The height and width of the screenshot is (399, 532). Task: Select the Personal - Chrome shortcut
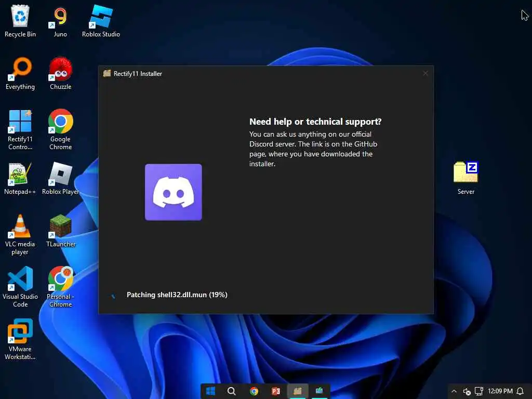(60, 287)
